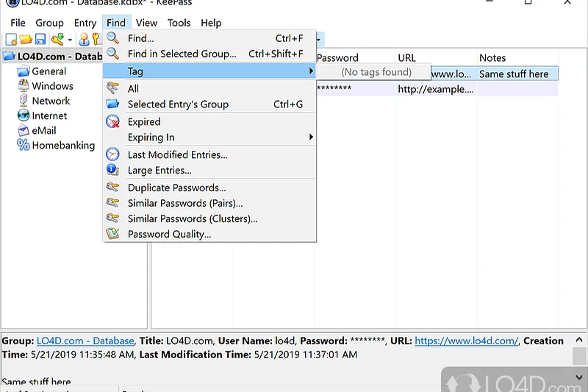588x392 pixels.
Task: Click the 'Same stuff here' notes cell
Action: 517,74
